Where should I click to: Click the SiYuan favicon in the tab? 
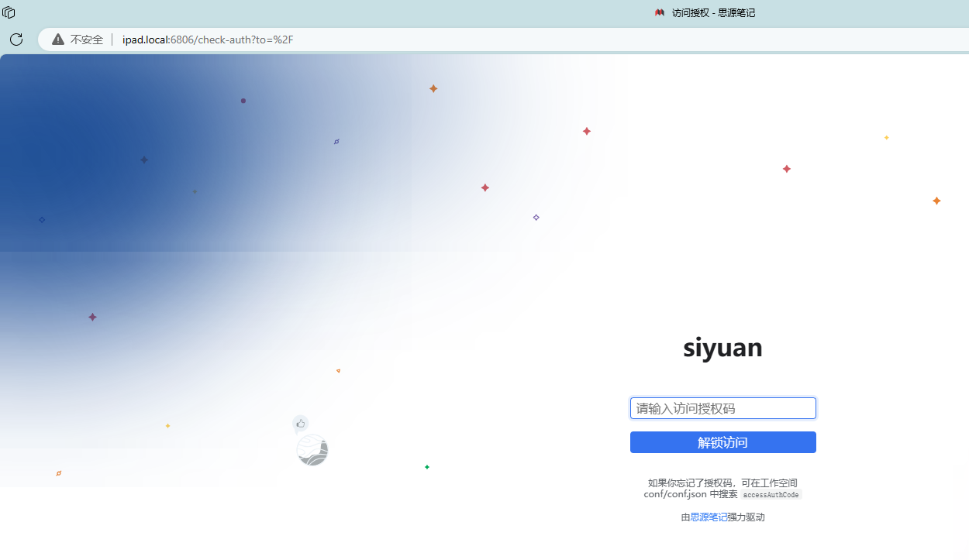pos(660,13)
